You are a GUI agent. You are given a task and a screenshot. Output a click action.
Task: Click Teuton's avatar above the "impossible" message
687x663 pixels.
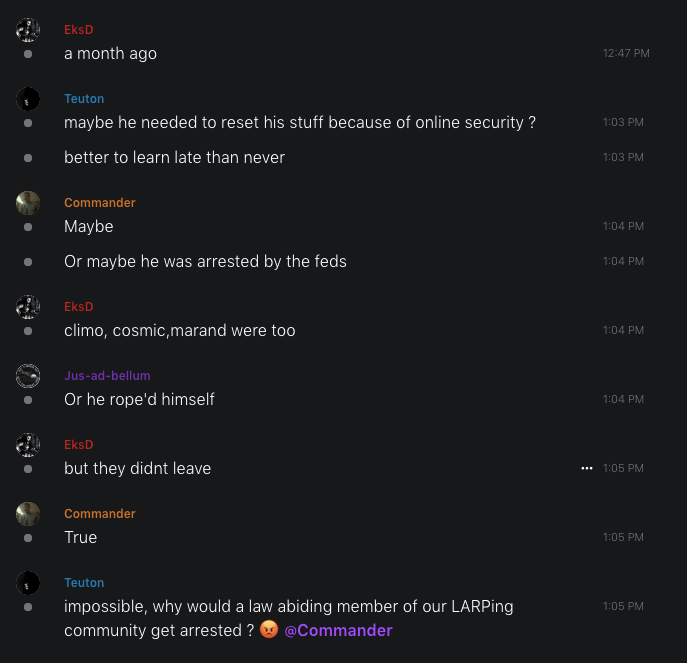coord(28,583)
